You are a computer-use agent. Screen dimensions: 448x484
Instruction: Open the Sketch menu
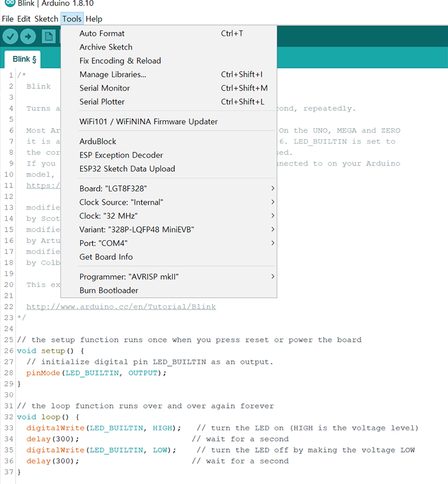46,19
